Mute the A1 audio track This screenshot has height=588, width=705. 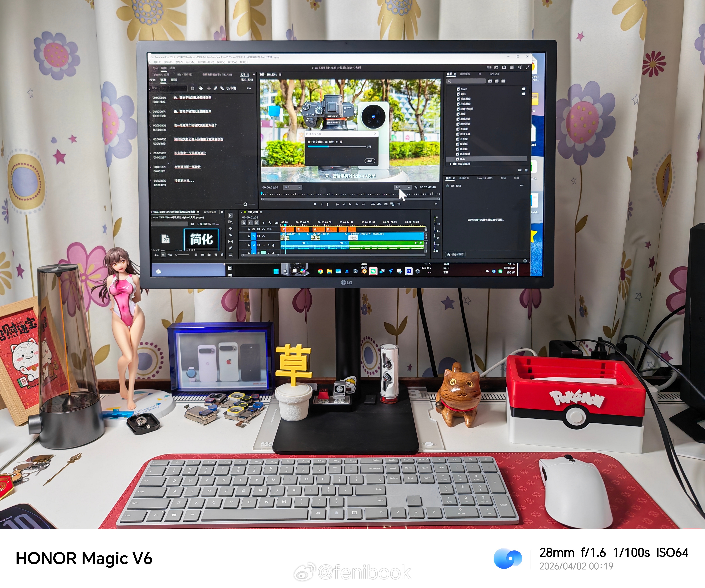(264, 245)
